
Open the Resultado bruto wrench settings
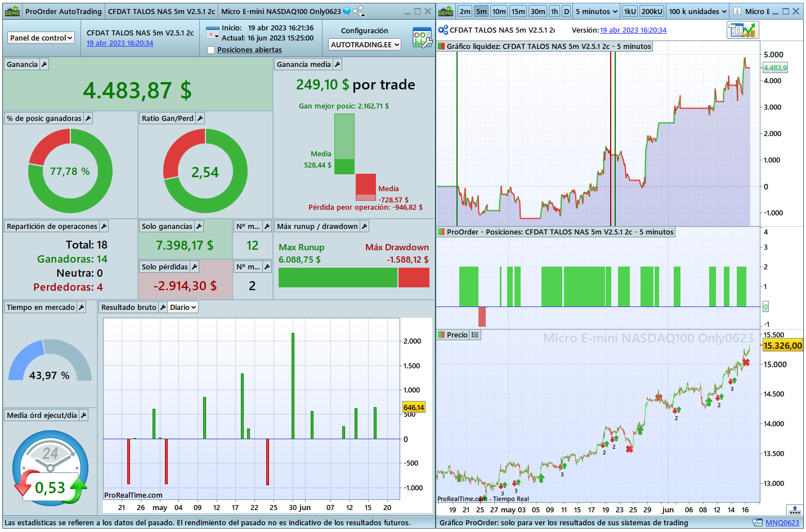(x=163, y=308)
